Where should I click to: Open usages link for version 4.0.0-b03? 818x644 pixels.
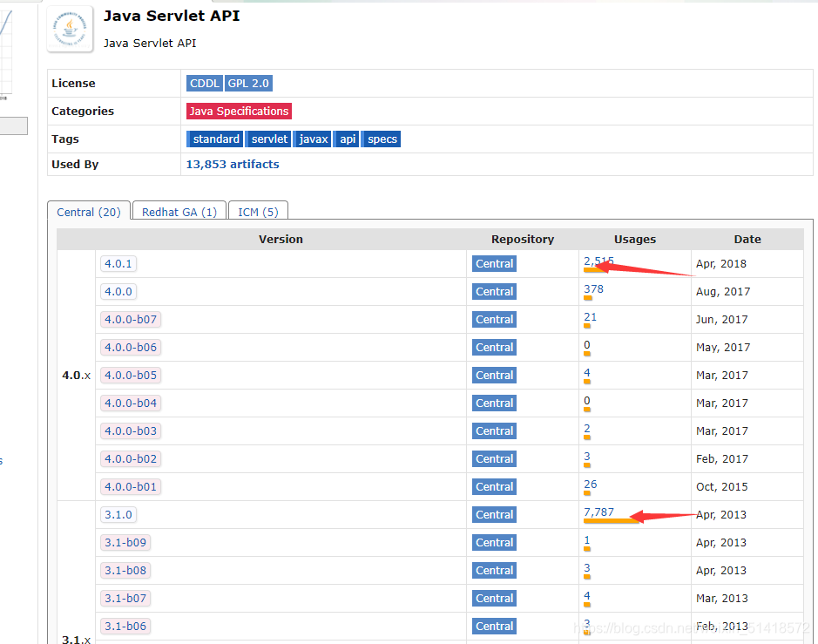[587, 429]
